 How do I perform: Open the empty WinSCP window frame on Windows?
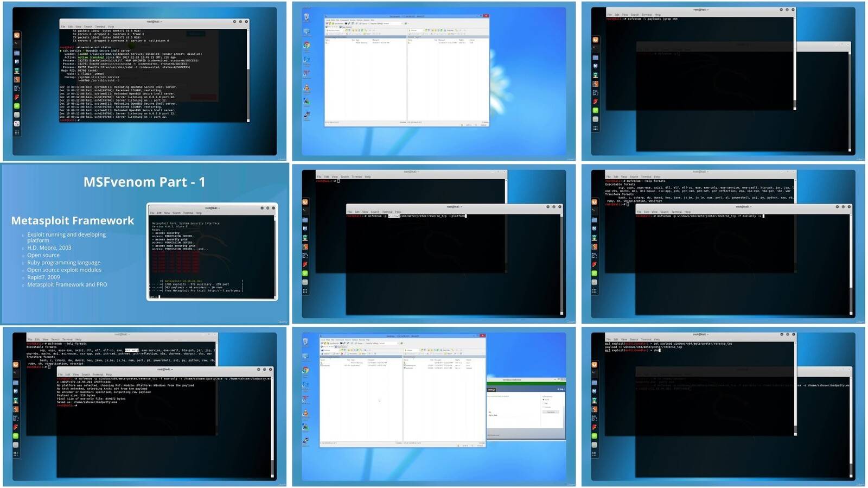(x=433, y=81)
